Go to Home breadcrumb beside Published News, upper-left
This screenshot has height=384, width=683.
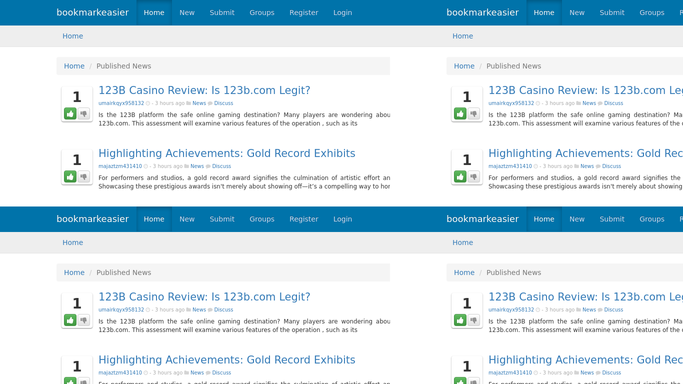[74, 66]
